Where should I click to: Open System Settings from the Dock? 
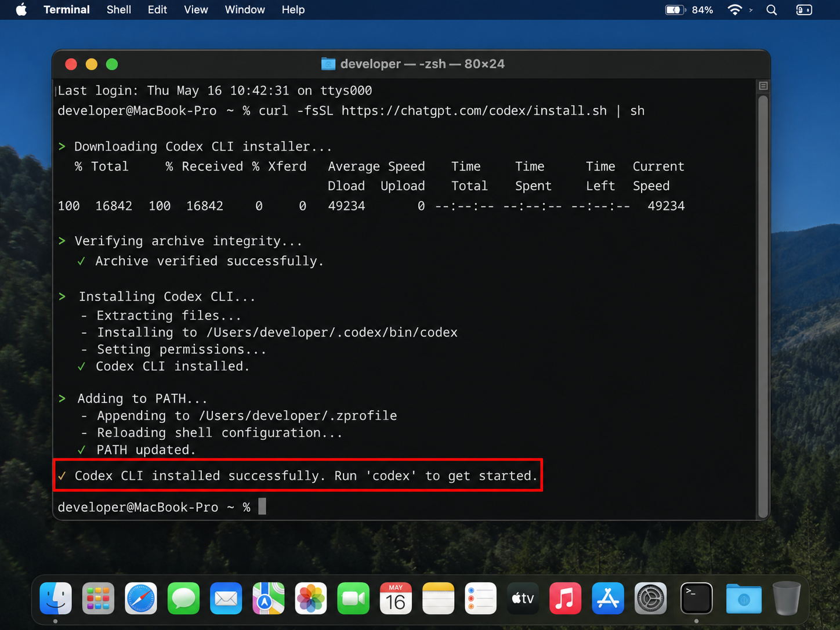point(651,598)
